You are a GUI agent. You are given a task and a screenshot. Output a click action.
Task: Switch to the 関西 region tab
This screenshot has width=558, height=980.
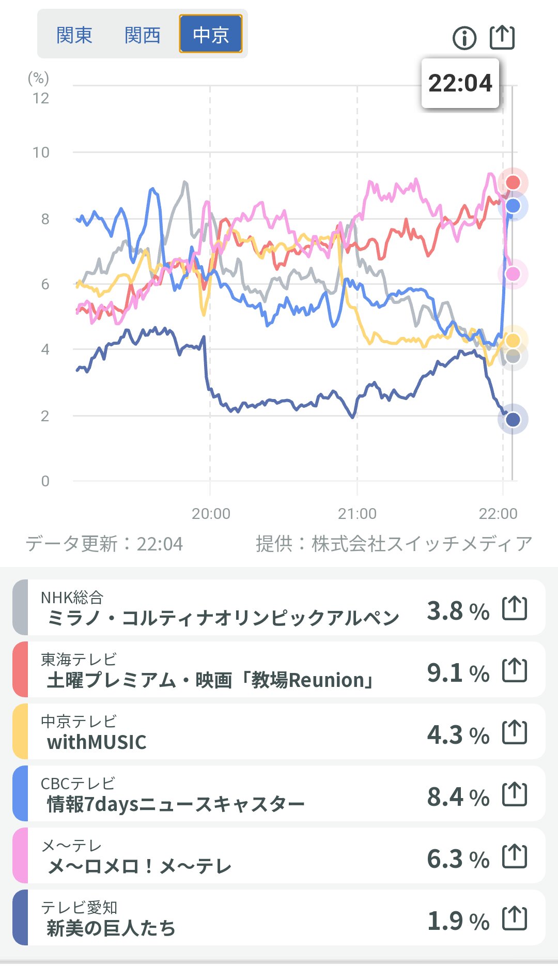tap(143, 35)
